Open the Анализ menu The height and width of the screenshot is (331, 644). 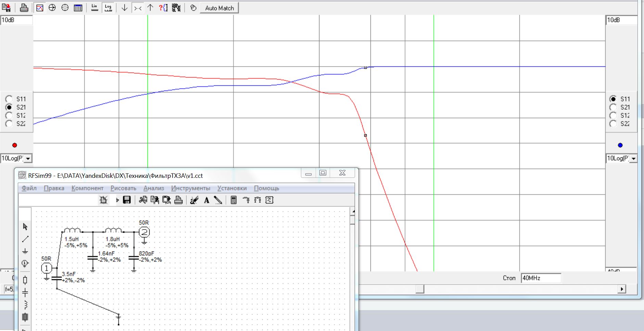coord(154,188)
